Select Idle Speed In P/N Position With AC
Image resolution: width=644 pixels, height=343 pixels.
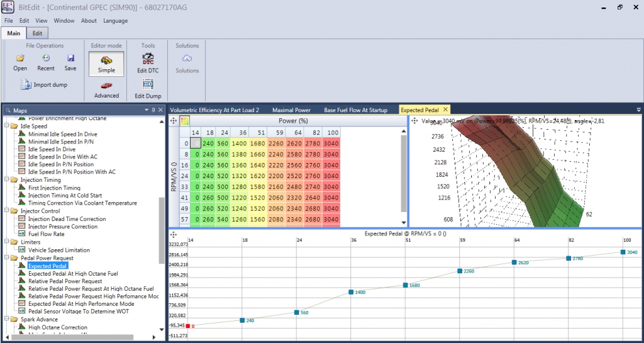tap(72, 172)
